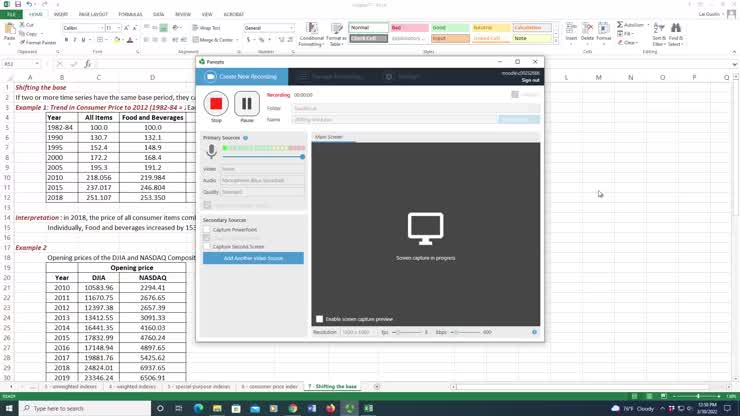Adjust the microphone volume slider
This screenshot has height=416, width=740.
click(x=302, y=157)
